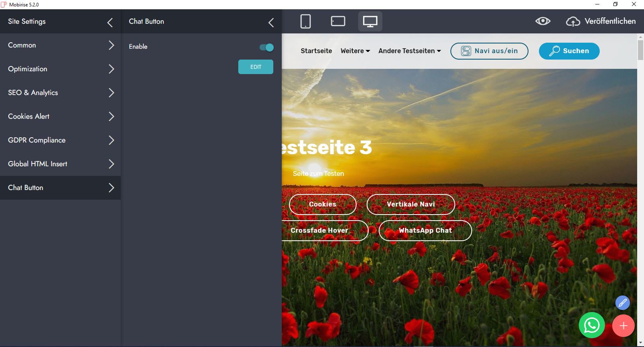This screenshot has height=347, width=644.
Task: Switch to tablet view mode
Action: pos(338,21)
